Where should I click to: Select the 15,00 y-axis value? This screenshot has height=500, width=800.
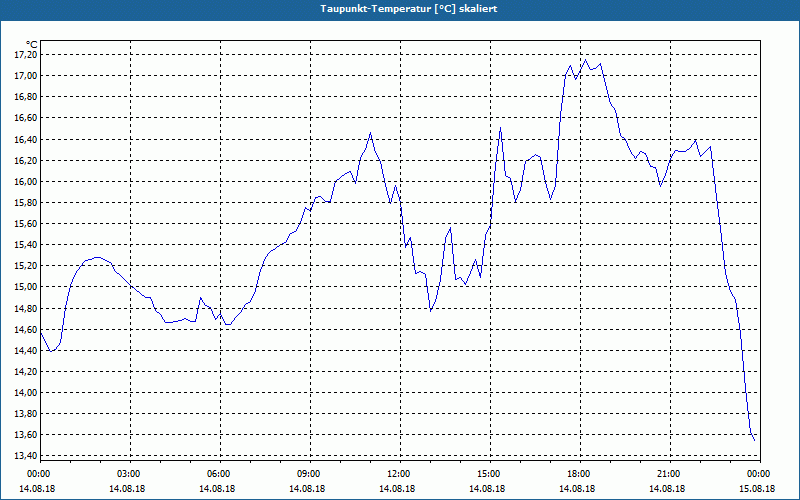click(26, 287)
